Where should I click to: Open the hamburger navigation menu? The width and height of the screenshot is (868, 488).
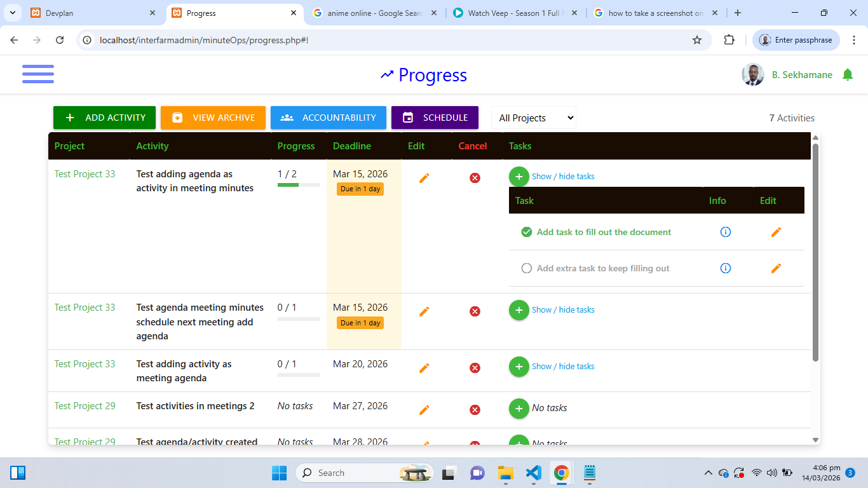[x=38, y=74]
